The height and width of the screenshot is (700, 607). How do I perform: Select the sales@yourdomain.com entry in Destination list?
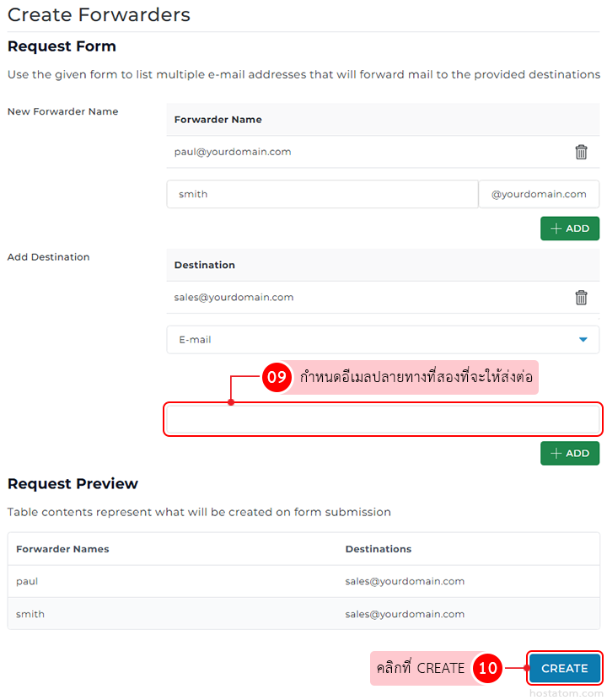coord(234,297)
